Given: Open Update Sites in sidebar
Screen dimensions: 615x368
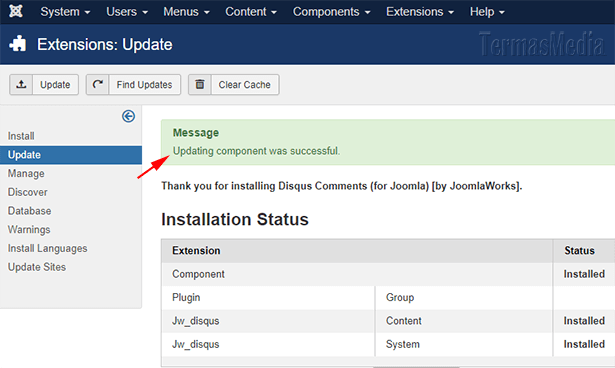Looking at the screenshot, I should coord(37,267).
